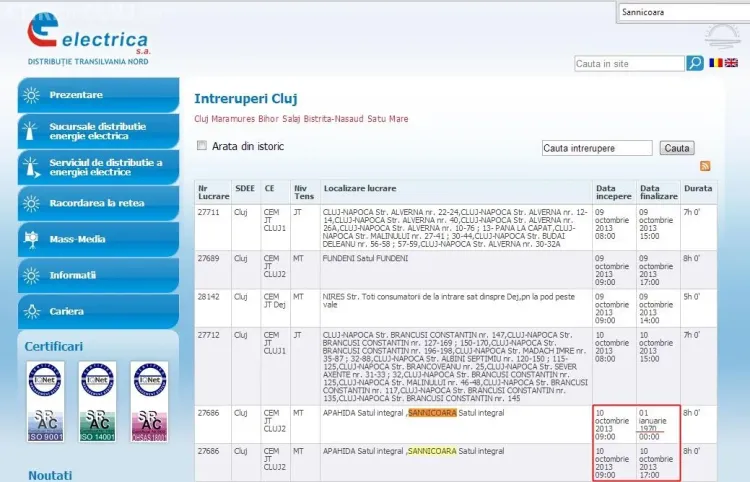Open the Satu Mare outages link
This screenshot has width=750, height=482.
click(387, 119)
